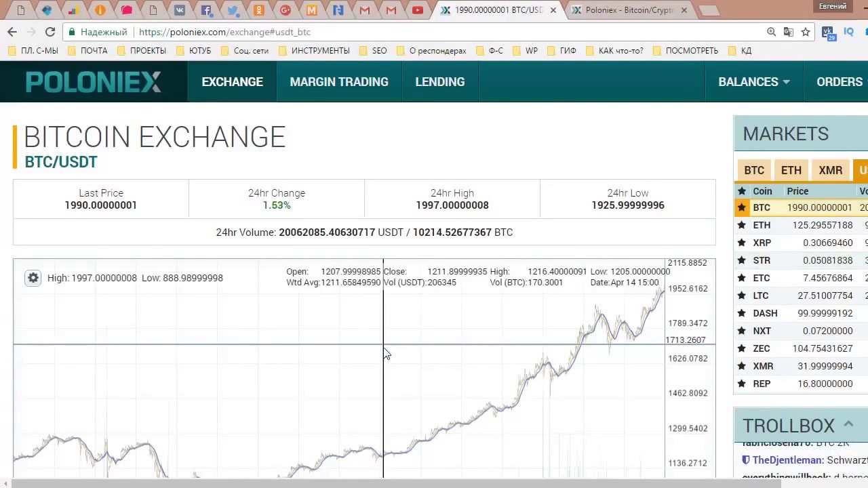Open TheDjentleman user in Trollbox
The image size is (868, 488).
point(788,460)
